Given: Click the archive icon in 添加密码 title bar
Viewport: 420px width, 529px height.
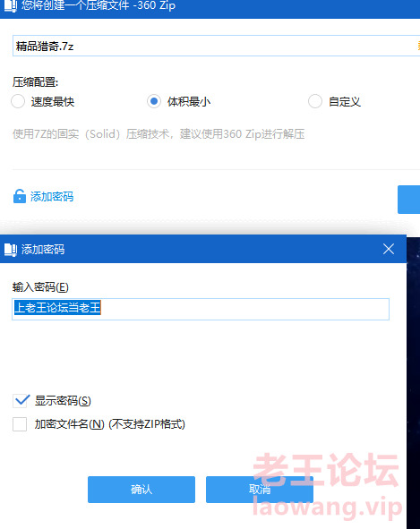Looking at the screenshot, I should tap(11, 250).
